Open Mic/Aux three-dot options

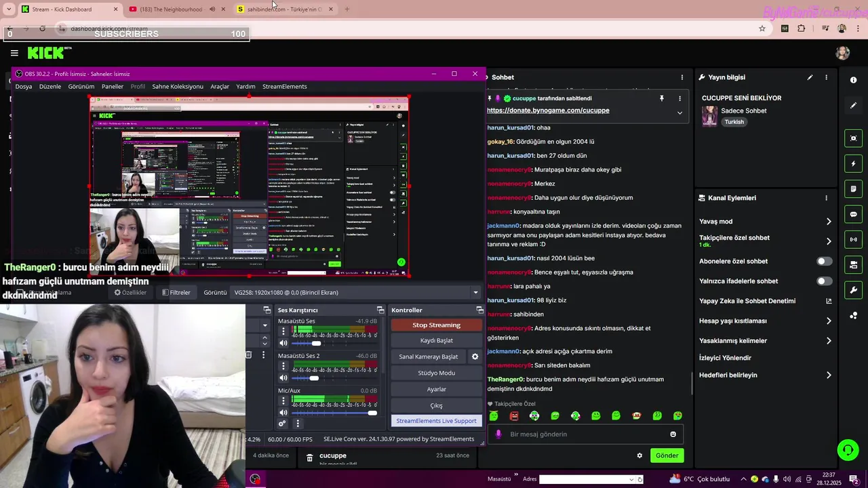[x=283, y=401]
